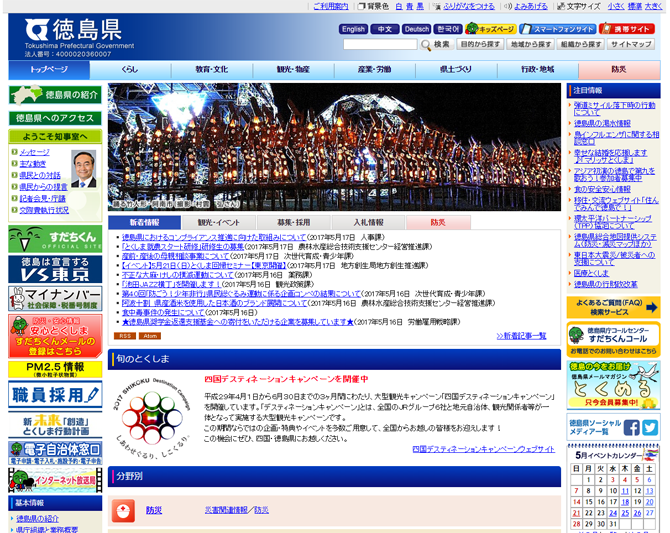Click the 地域から探す button
Image resolution: width=670 pixels, height=533 pixels.
point(531,44)
